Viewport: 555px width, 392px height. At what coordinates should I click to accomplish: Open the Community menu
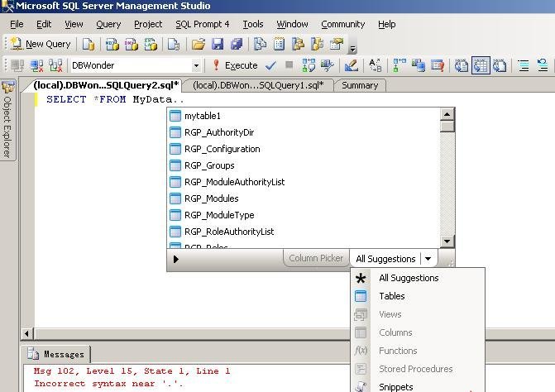point(343,24)
